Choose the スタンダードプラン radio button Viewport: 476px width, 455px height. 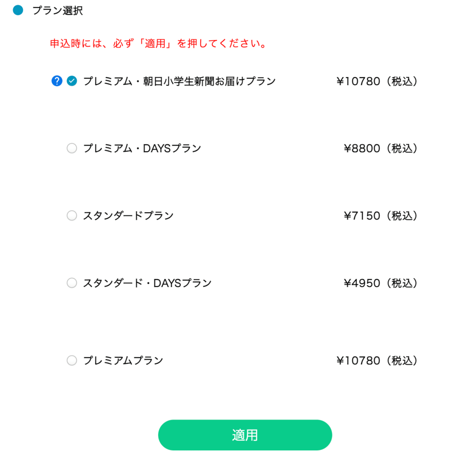72,216
